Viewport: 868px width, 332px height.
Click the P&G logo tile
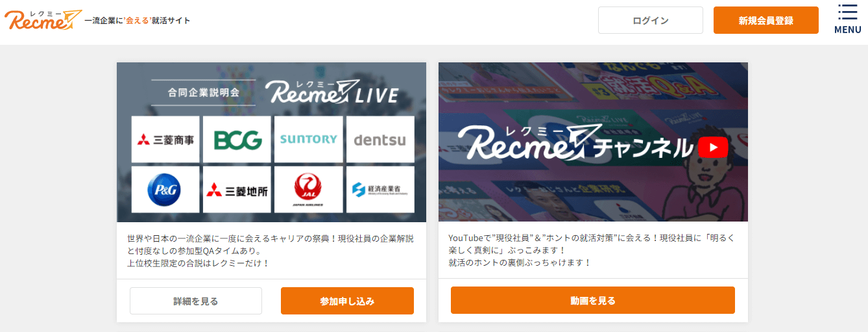point(165,190)
